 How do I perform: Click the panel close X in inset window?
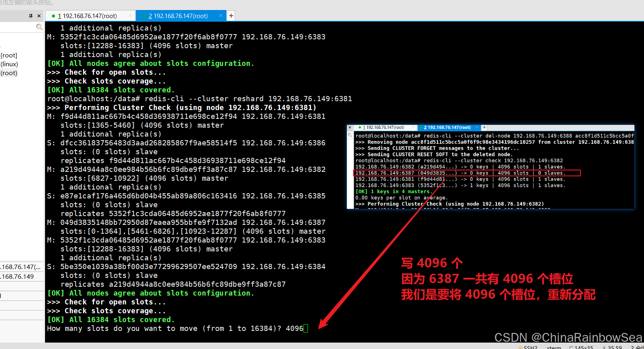(x=350, y=127)
